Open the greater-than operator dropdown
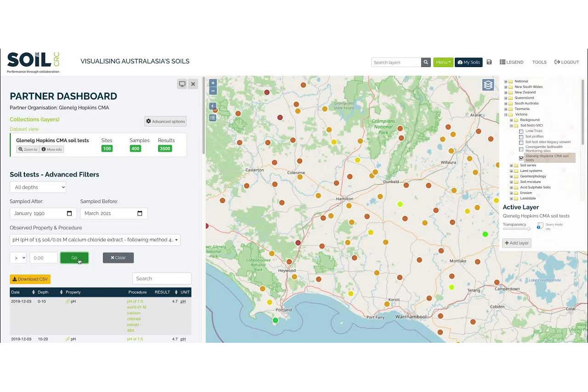Screen dimensions: 588x392 (18, 258)
